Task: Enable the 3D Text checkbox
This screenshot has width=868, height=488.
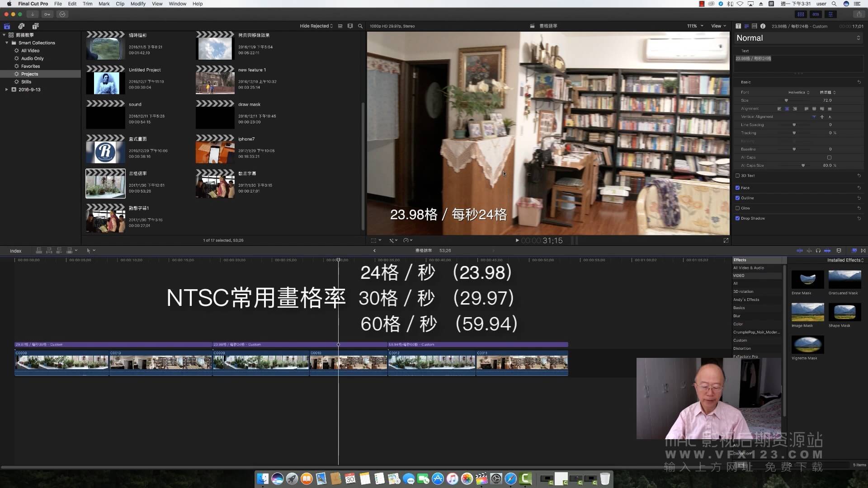Action: [737, 176]
